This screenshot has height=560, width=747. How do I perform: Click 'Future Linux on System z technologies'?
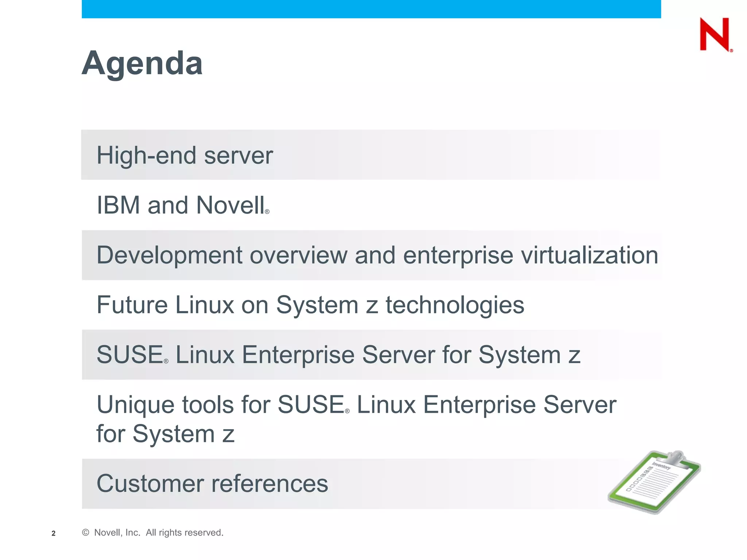310,305
